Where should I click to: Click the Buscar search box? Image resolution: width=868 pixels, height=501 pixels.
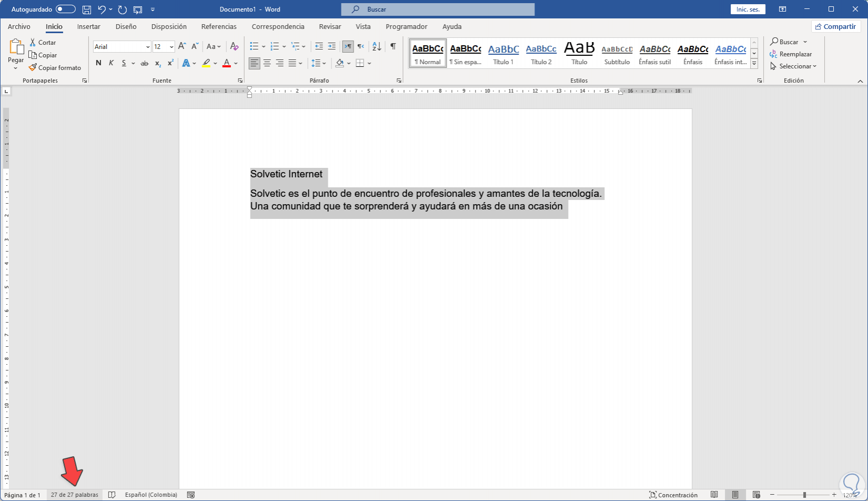pos(438,9)
